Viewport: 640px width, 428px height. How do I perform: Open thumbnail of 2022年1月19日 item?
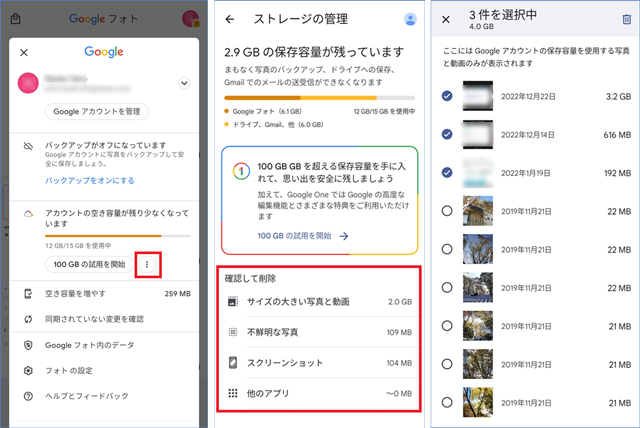coord(478,173)
